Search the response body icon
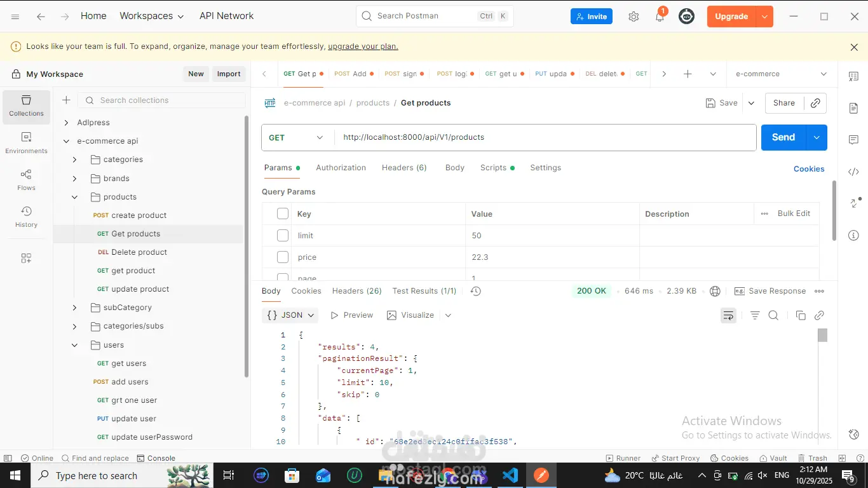 point(773,315)
